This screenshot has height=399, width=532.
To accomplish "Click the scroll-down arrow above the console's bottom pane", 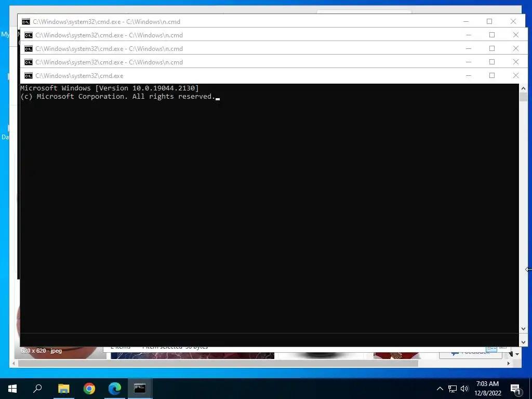I will point(523,329).
